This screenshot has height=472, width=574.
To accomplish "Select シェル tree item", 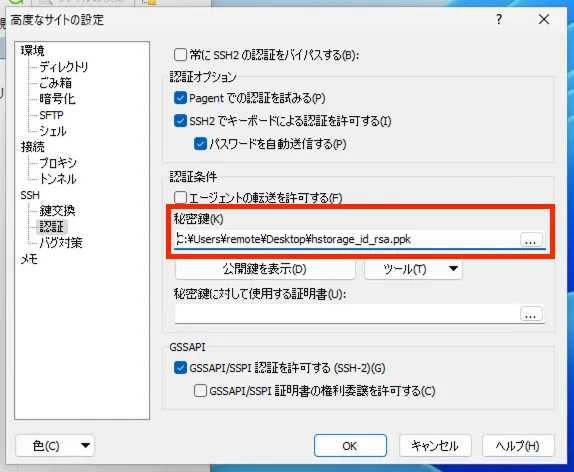I will [53, 131].
